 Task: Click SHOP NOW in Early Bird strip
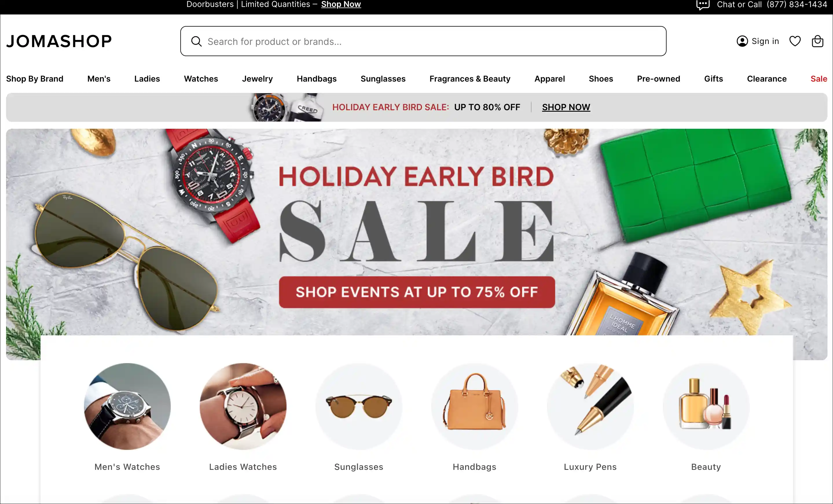566,107
